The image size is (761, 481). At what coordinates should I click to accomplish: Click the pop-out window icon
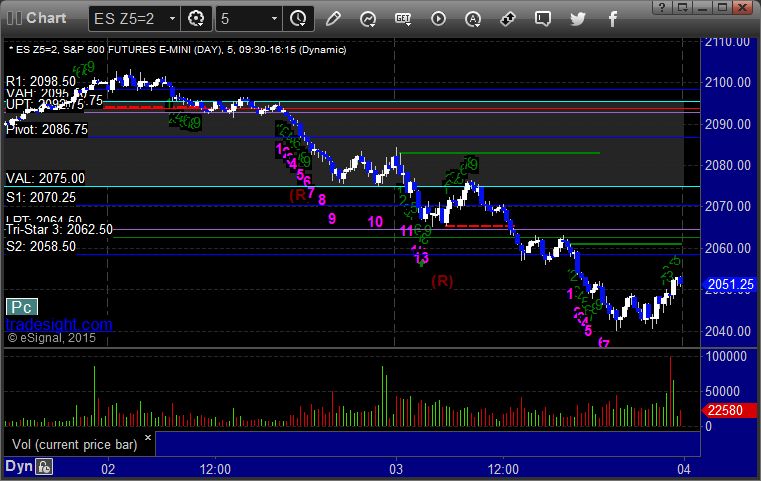(682, 7)
